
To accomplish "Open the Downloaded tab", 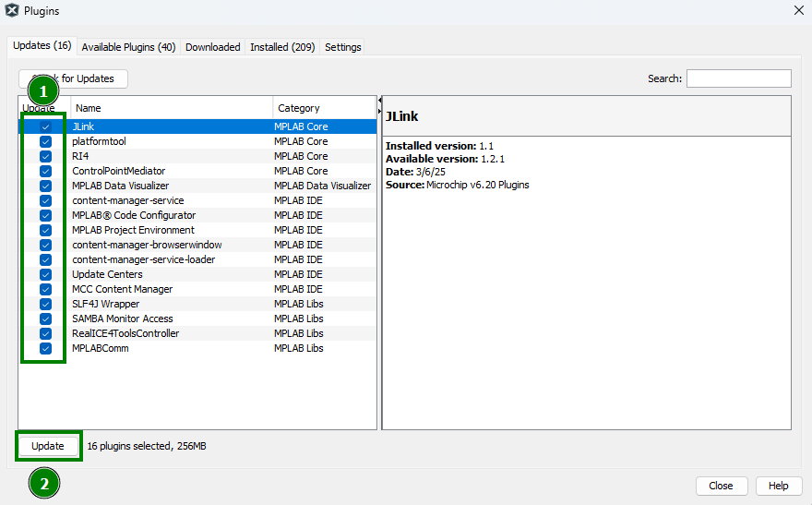I will [x=213, y=47].
